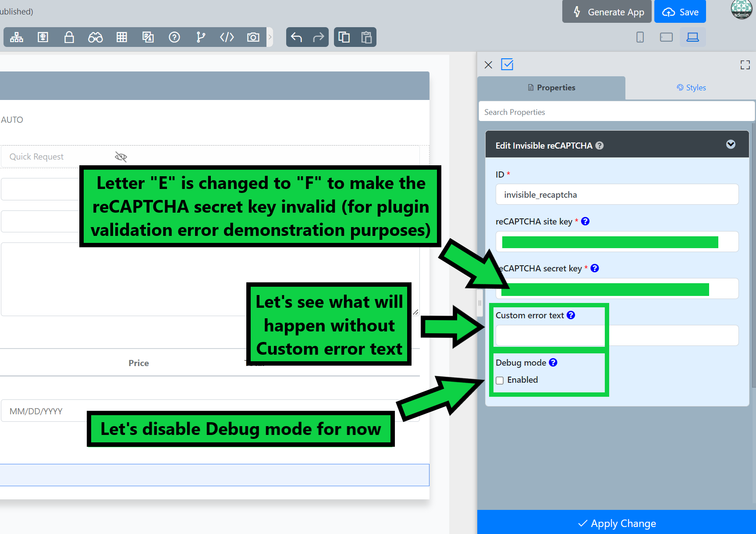Click the copy element icon

pos(344,37)
